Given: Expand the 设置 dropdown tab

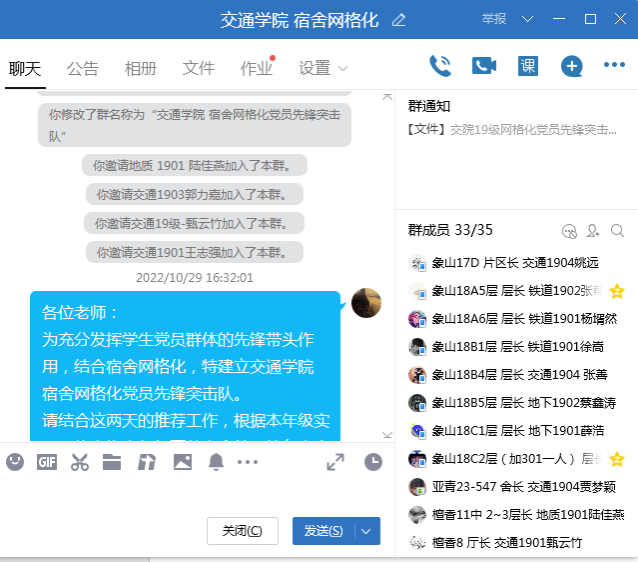Looking at the screenshot, I should tap(323, 68).
